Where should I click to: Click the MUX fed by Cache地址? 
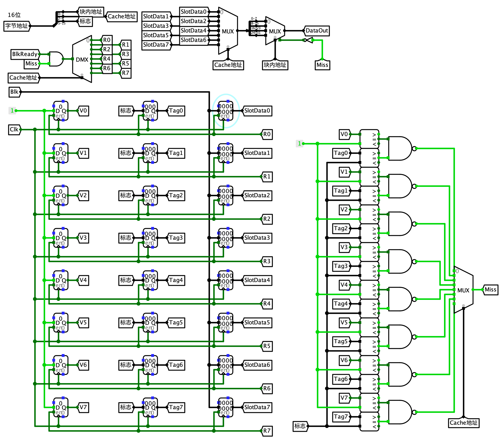(x=228, y=31)
